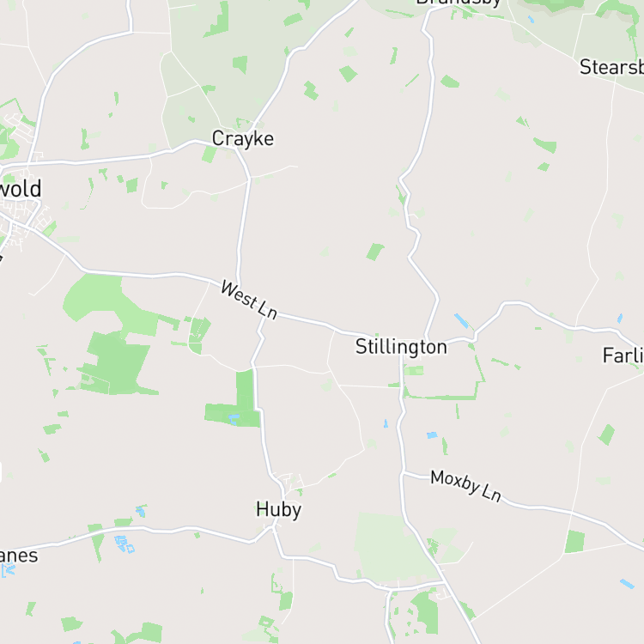Select the Moxby Ln road label
The width and height of the screenshot is (644, 644).
465,486
